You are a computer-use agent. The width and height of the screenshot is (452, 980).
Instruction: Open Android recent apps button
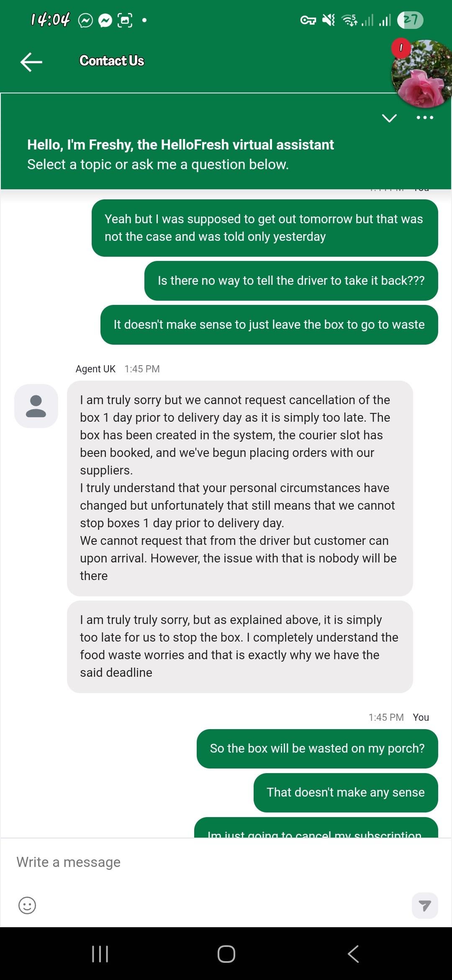100,954
